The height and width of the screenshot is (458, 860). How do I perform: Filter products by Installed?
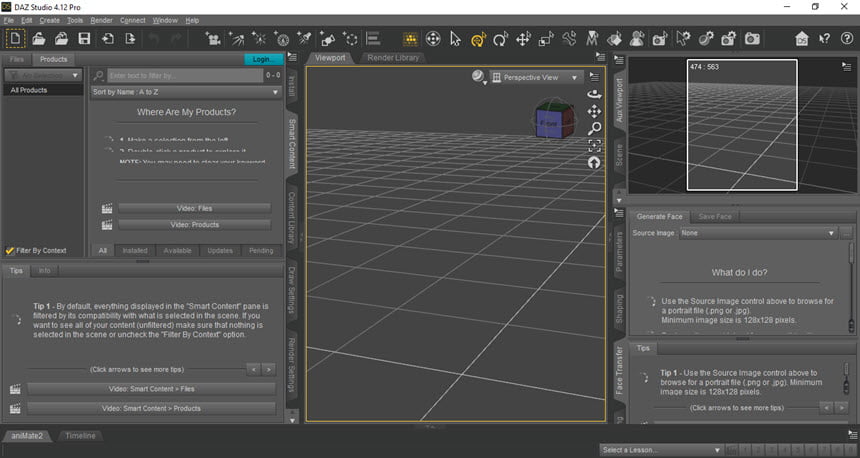[135, 251]
